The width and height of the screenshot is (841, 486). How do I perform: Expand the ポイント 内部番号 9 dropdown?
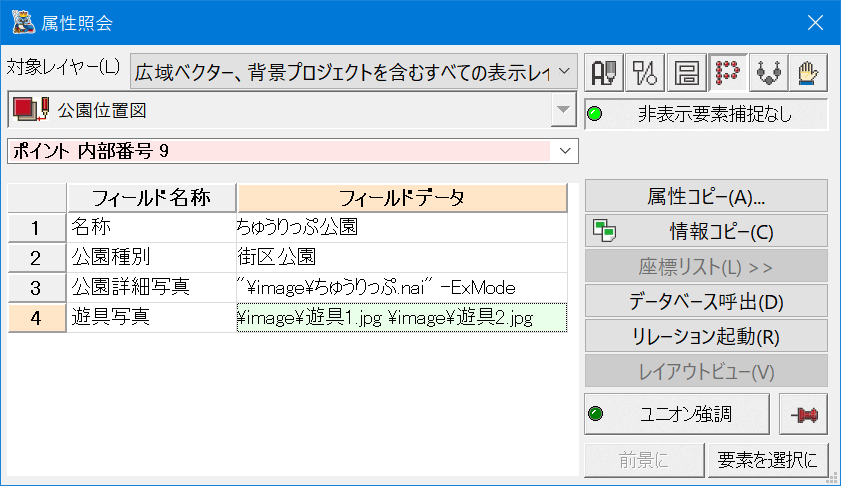(x=564, y=151)
